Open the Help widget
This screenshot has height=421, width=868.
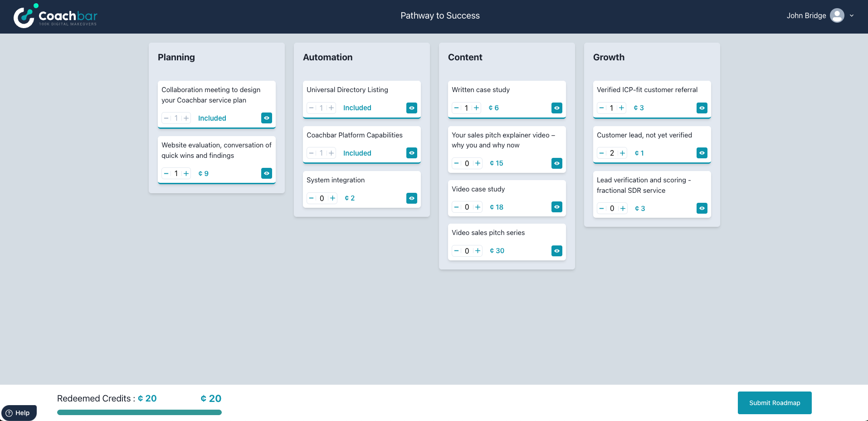[19, 413]
